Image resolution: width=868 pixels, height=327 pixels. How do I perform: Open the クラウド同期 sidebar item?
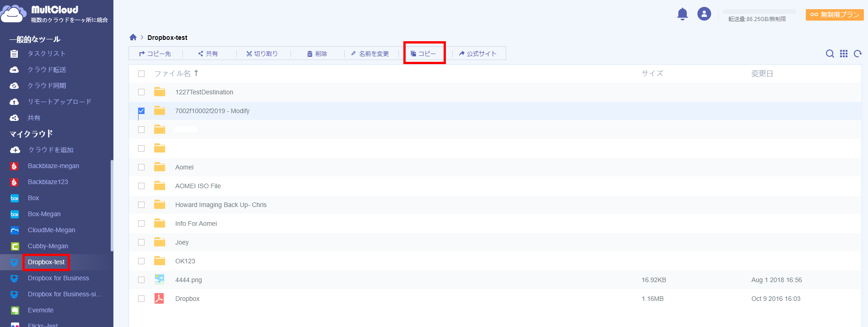[x=47, y=86]
